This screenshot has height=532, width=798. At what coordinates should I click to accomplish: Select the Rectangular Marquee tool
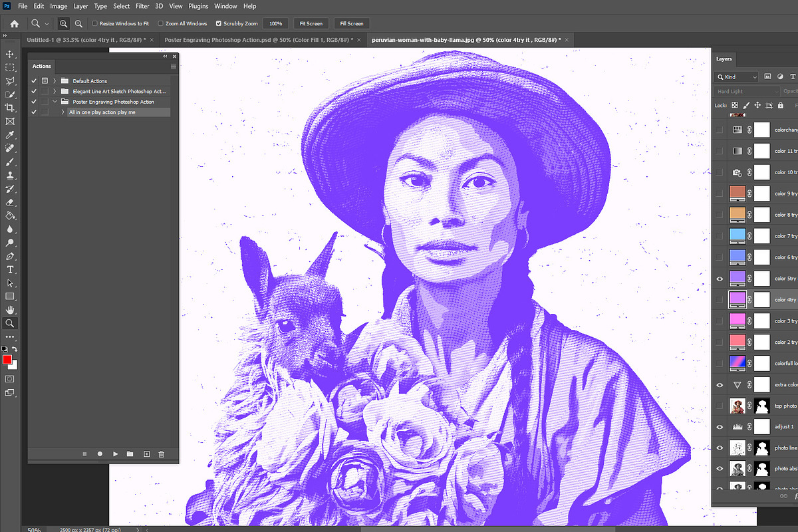point(10,67)
